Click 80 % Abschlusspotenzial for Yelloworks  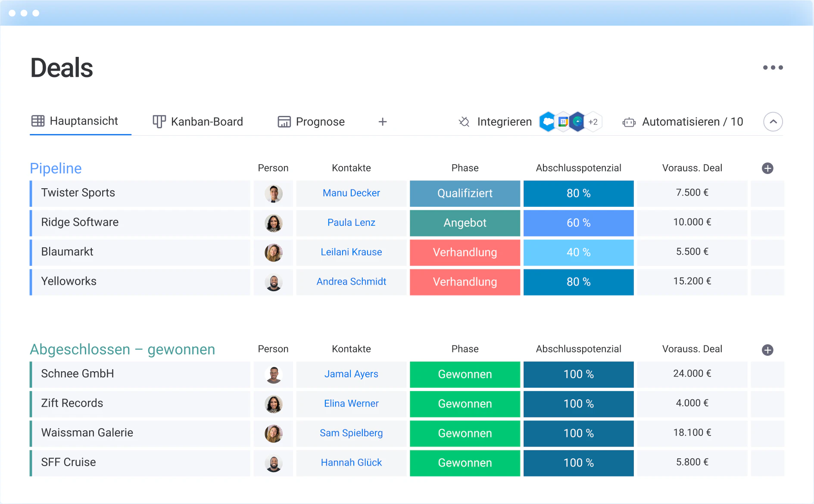pos(579,282)
